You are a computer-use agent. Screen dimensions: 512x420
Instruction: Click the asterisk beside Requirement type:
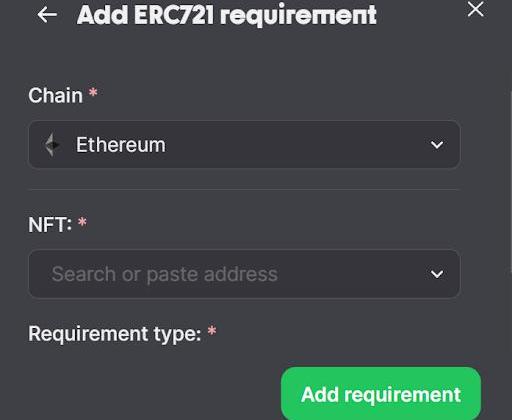click(x=212, y=331)
